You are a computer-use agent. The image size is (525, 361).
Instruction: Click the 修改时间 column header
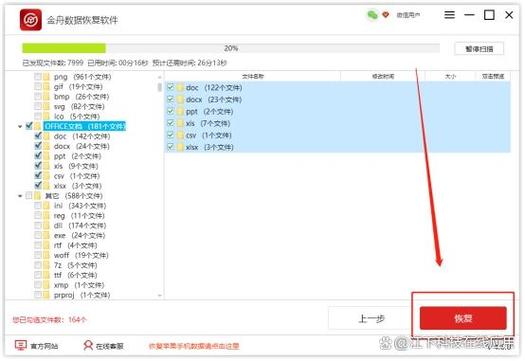pyautogui.click(x=383, y=76)
